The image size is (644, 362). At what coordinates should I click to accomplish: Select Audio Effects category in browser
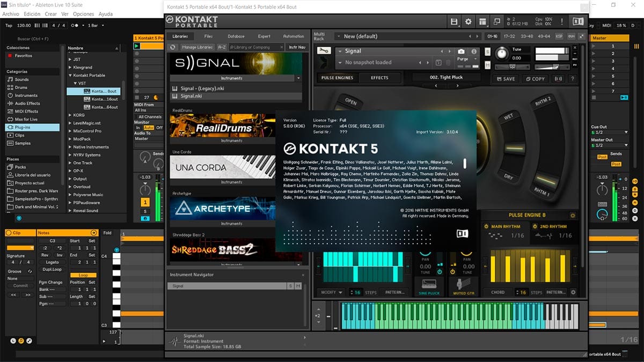click(x=27, y=104)
